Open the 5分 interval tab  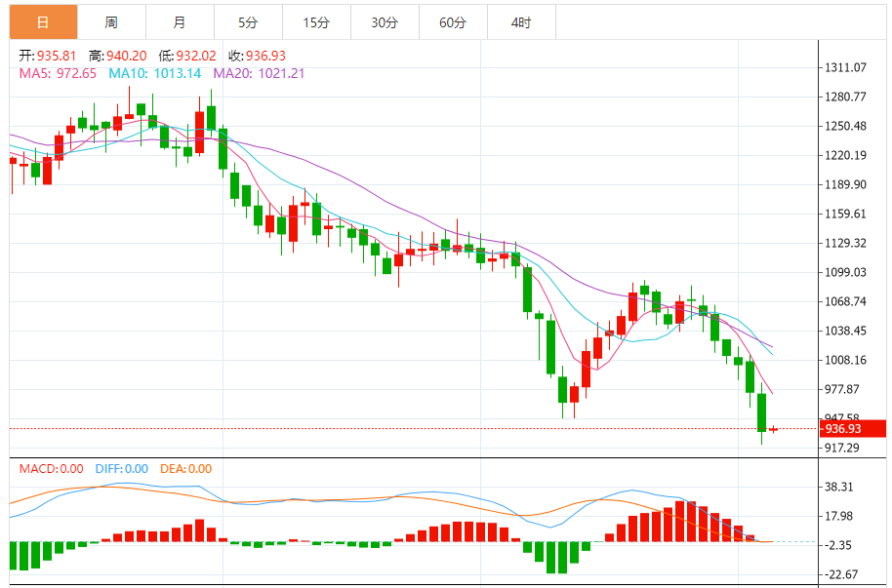point(248,22)
